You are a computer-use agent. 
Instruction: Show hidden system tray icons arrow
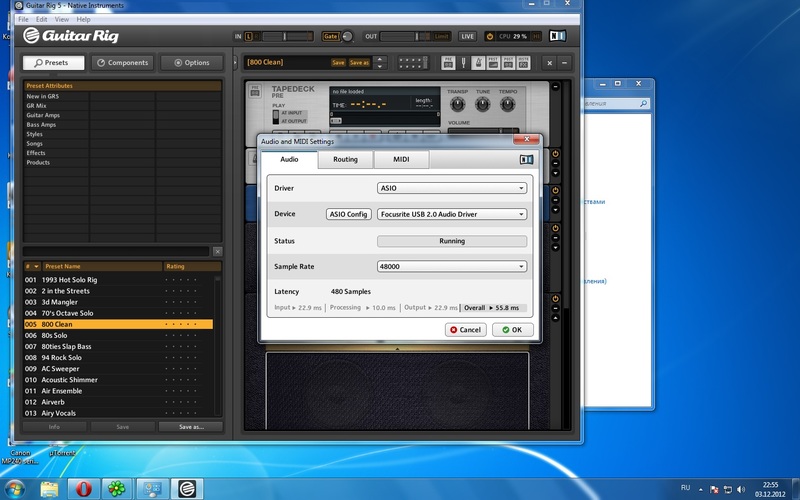tap(701, 489)
